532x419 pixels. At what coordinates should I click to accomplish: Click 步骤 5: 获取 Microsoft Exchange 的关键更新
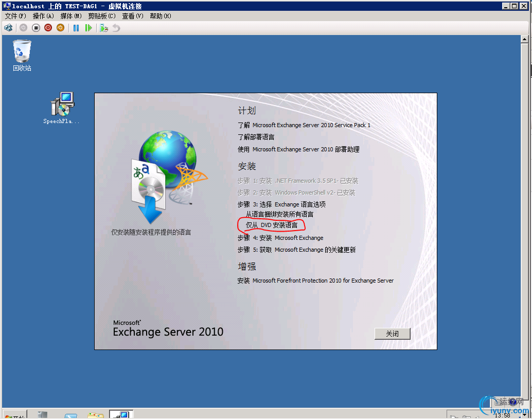point(296,250)
